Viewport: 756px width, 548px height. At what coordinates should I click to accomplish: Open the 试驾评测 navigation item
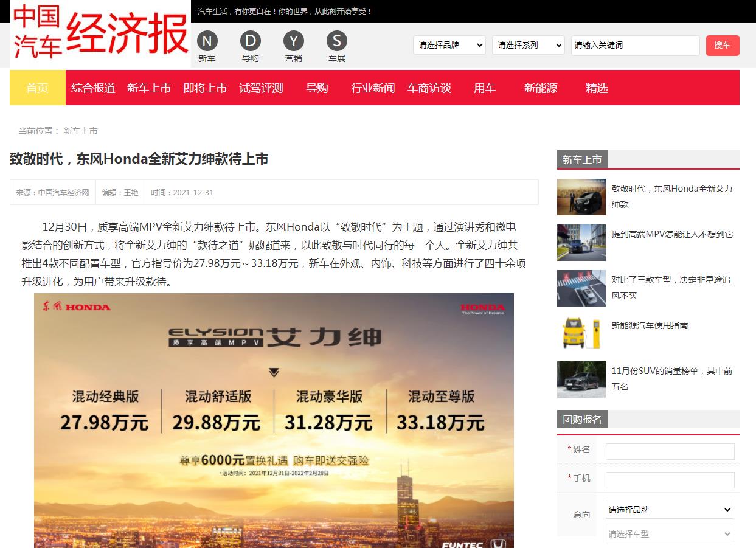(x=261, y=88)
